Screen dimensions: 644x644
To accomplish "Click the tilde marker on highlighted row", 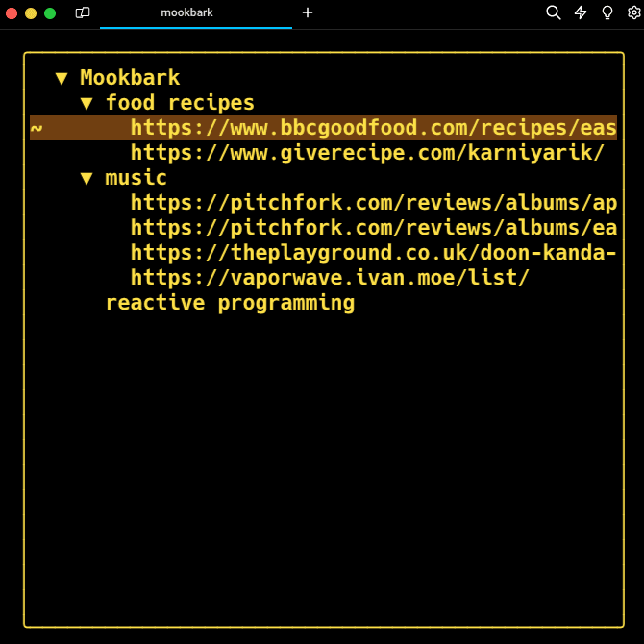I will tap(37, 128).
